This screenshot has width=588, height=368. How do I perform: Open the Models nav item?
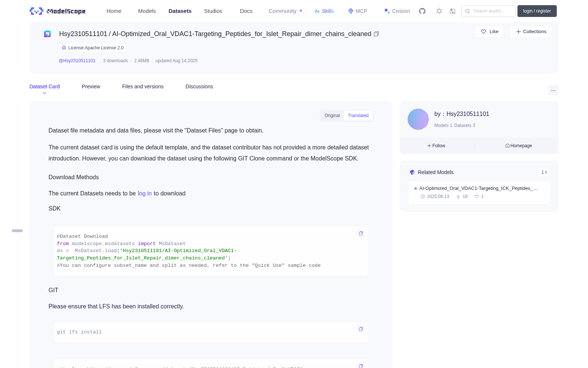[147, 11]
